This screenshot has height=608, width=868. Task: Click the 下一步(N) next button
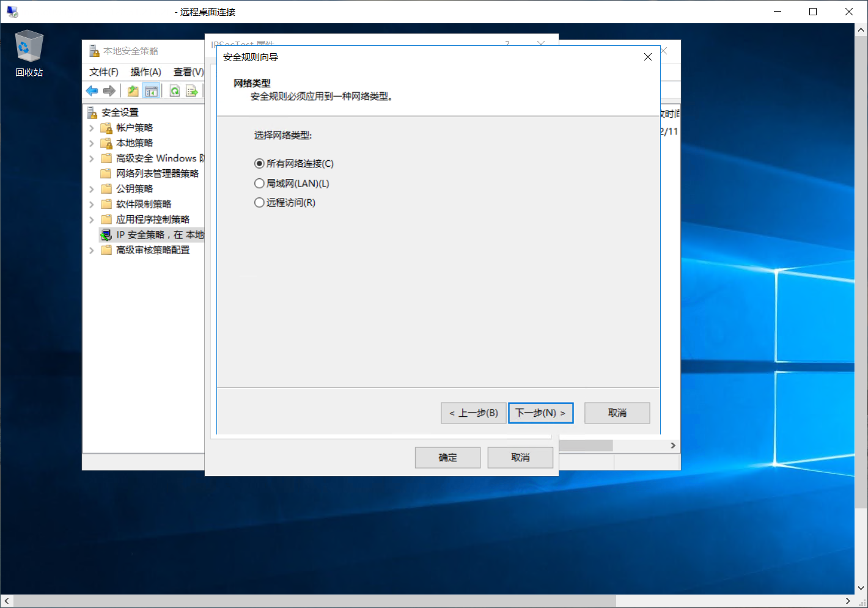[541, 413]
